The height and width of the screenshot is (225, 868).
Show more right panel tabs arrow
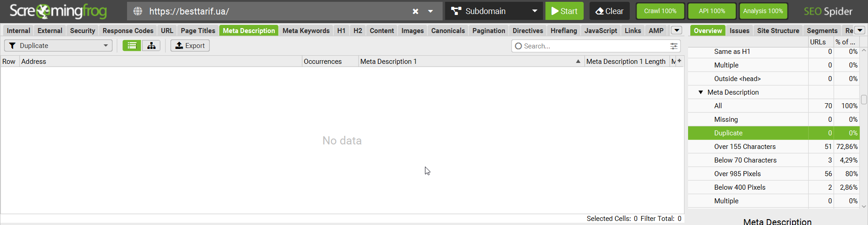tap(859, 30)
